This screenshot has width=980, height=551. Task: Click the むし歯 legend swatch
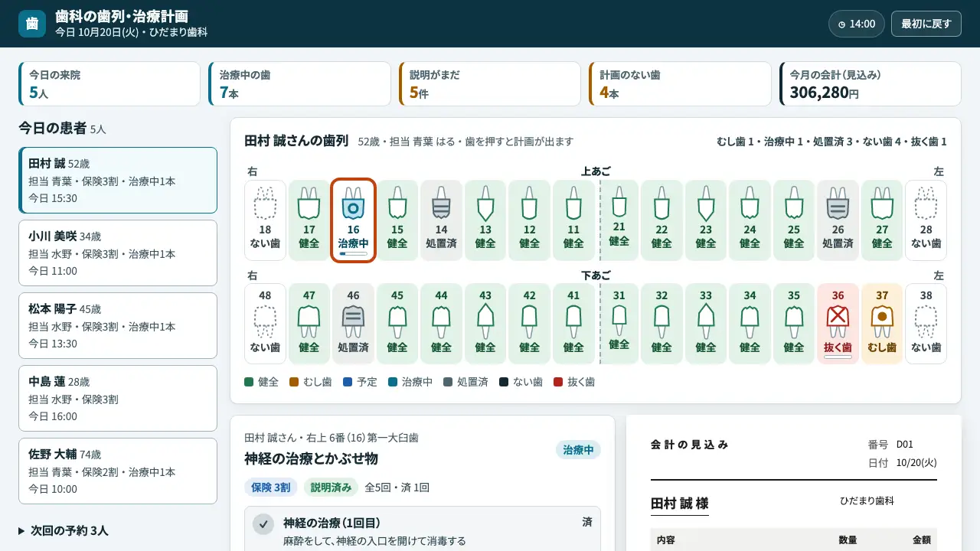(x=293, y=382)
